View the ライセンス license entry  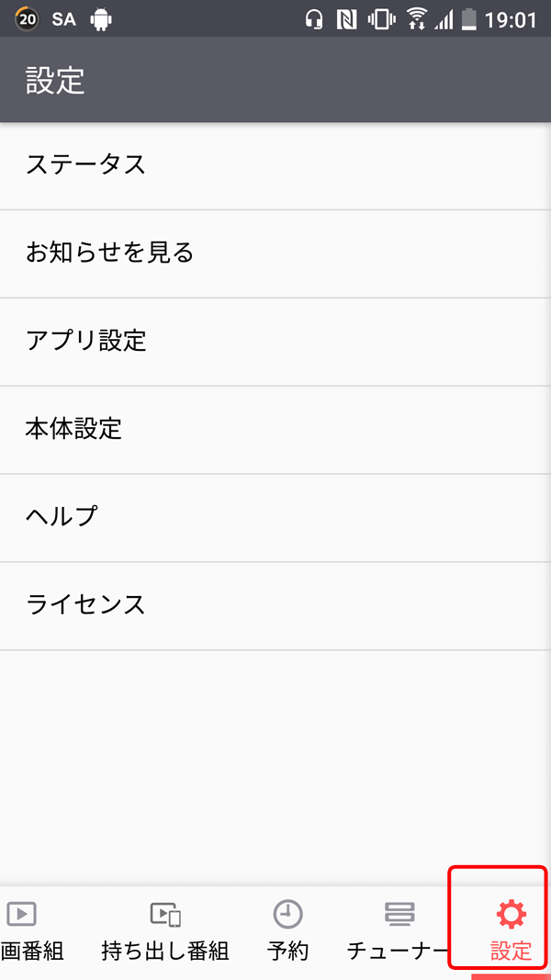pos(275,606)
